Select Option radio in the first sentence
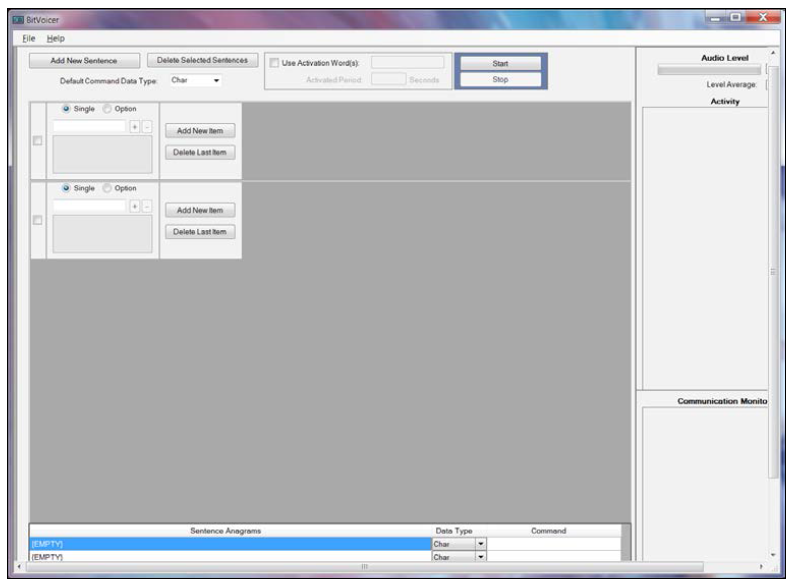The width and height of the screenshot is (797, 587). click(x=107, y=108)
